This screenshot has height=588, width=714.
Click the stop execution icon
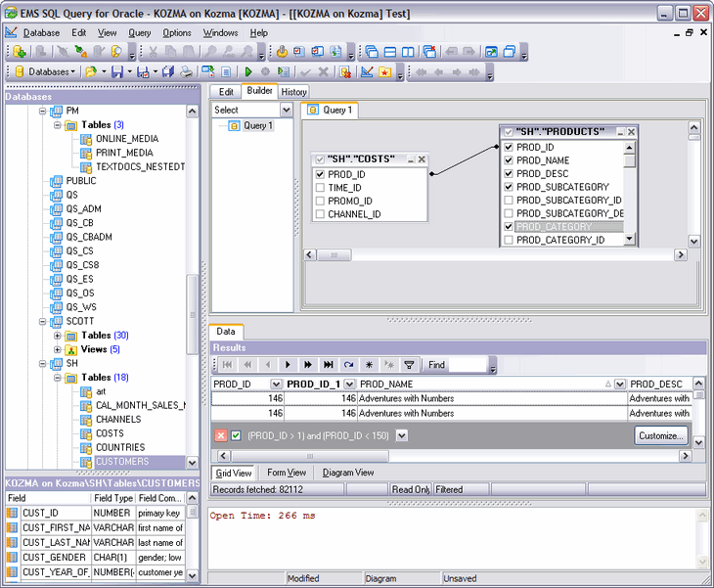[x=265, y=72]
